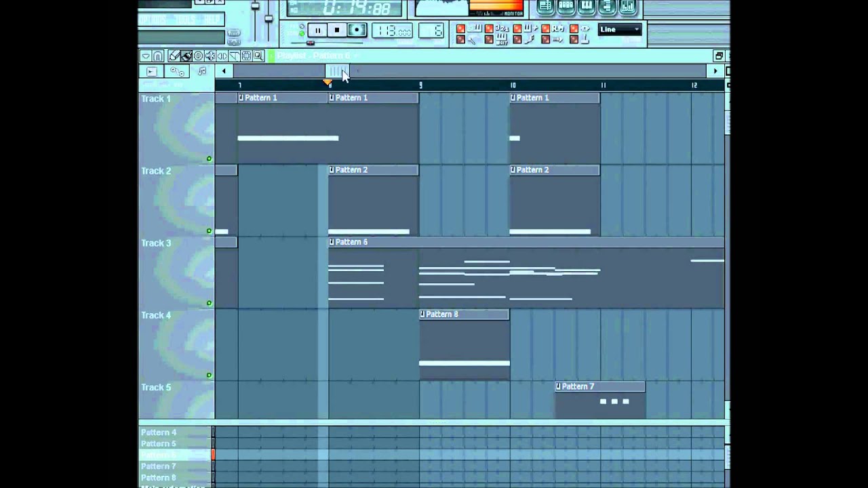Open Pattern 7 clip menu on Track 5
Viewport: 868px width, 488px height.
click(558, 386)
